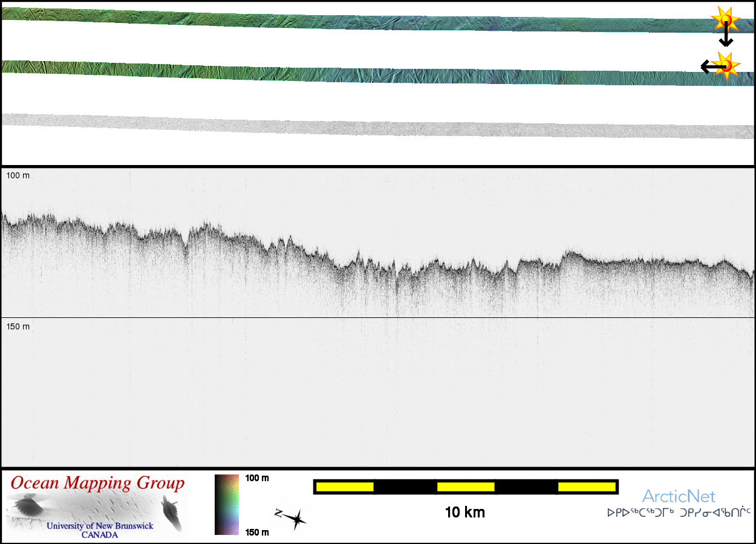Screen dimensions: 756x544
Task: Click the Inuktitut syllabics text under ArcticNet
Action: (x=679, y=513)
